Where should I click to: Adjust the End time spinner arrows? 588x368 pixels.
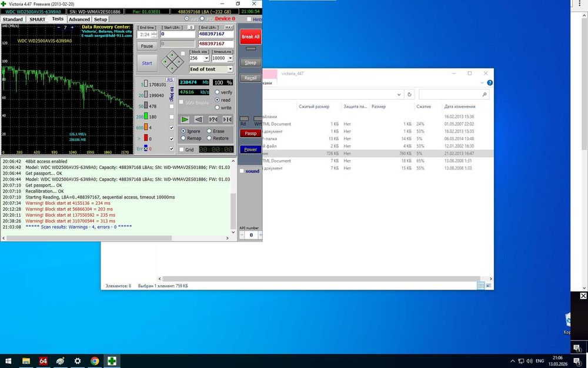(154, 35)
